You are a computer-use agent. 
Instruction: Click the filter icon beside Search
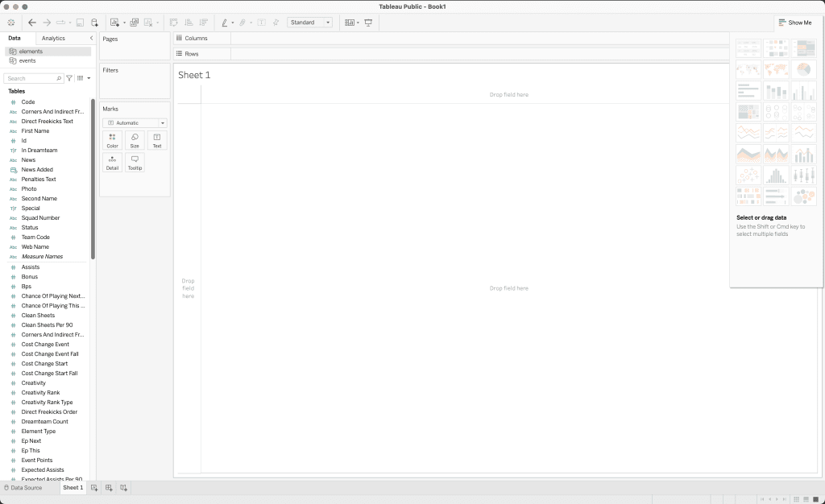pos(69,78)
